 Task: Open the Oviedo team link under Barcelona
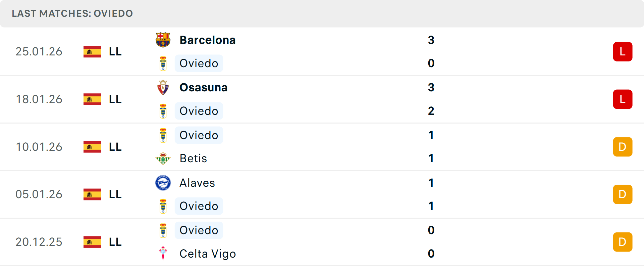[199, 63]
